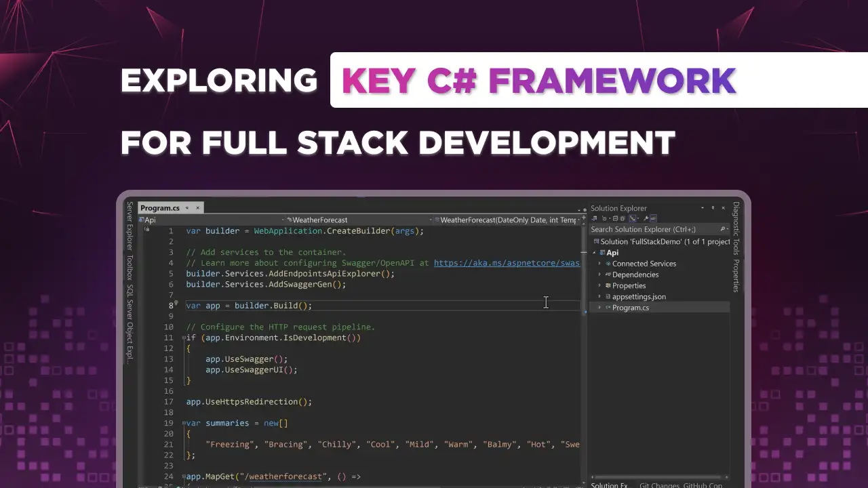Click Solution Explorer horizontal scrollbar
Viewport: 868px width, 488px height.
point(658,476)
